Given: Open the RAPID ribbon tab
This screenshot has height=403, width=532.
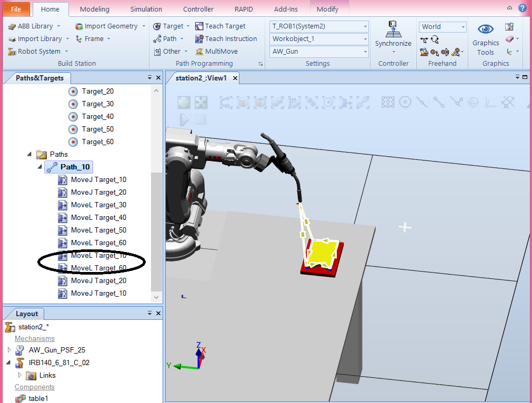Looking at the screenshot, I should click(243, 9).
